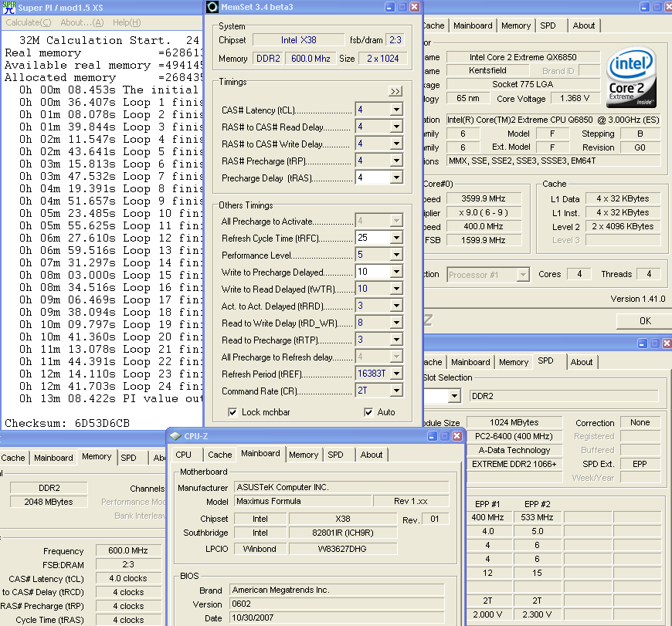Select Mainboard tab in the CPU-Z Slot Selection window

click(470, 362)
